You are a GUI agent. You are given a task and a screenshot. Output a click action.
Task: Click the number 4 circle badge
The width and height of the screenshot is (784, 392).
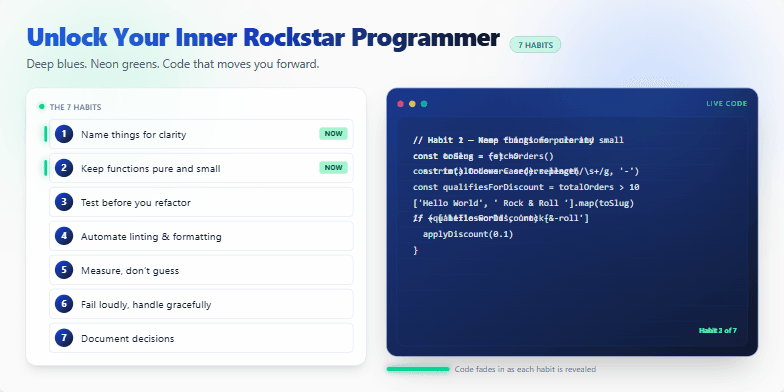(x=64, y=236)
